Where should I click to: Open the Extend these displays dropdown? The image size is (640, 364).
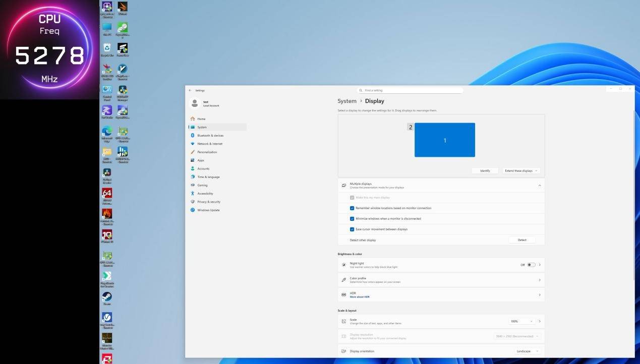[521, 171]
